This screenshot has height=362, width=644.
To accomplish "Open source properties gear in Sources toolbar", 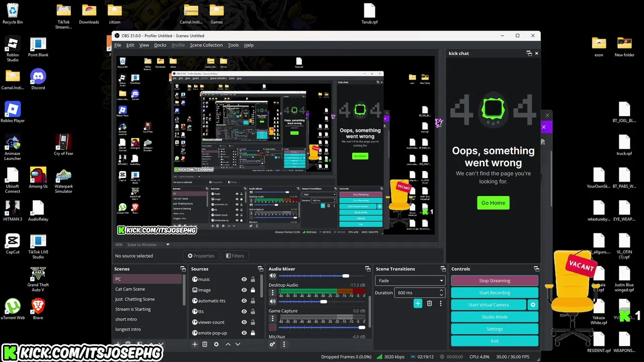I will coord(216,344).
